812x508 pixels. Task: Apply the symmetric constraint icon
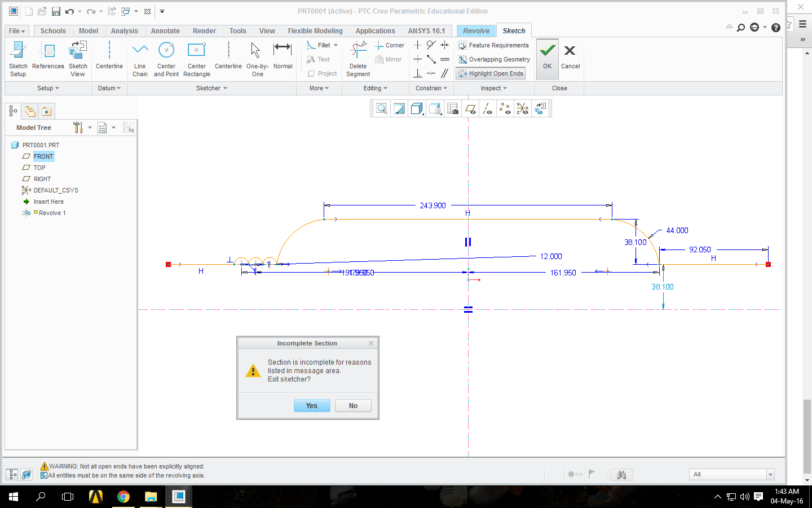pyautogui.click(x=444, y=45)
